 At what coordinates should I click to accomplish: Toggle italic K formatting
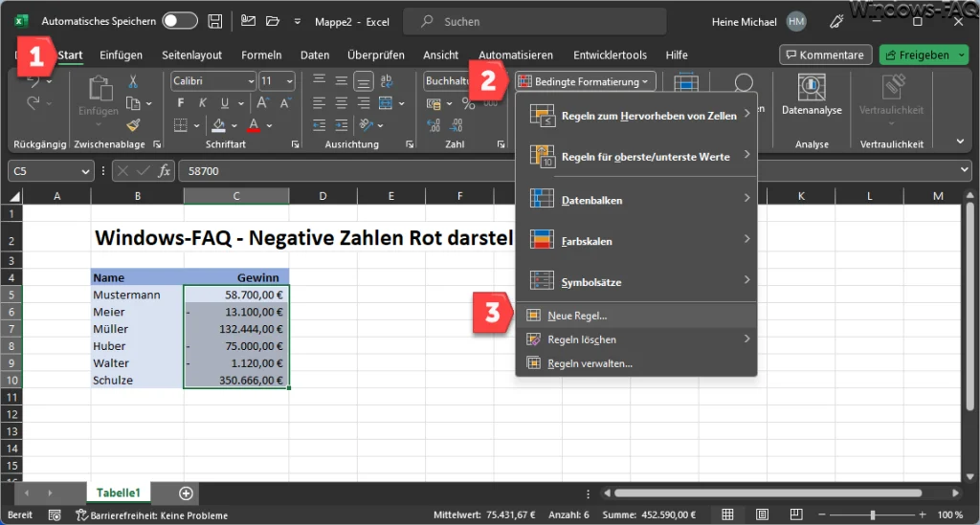coord(203,103)
